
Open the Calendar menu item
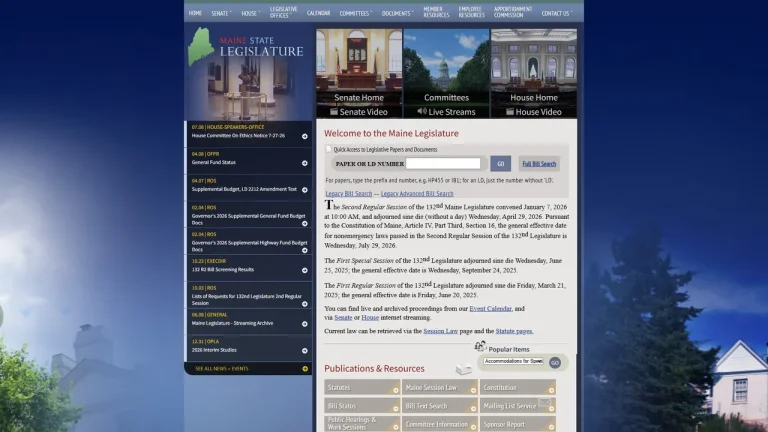click(318, 13)
